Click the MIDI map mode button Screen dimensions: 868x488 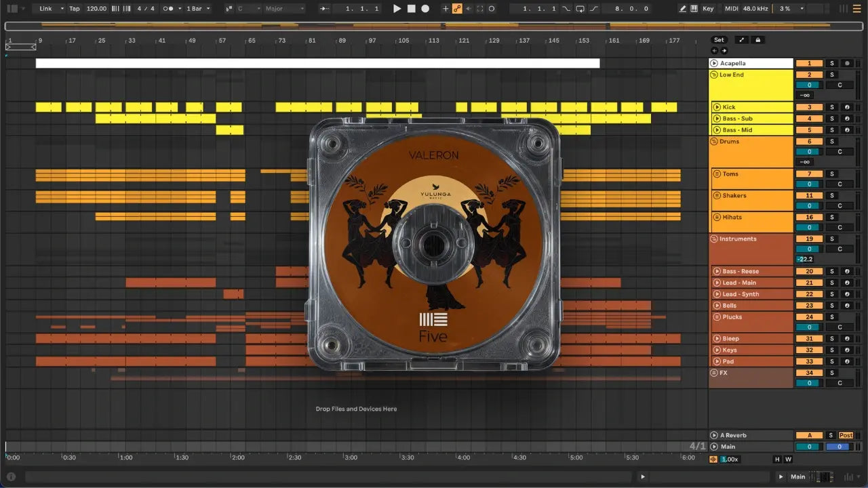click(x=731, y=9)
